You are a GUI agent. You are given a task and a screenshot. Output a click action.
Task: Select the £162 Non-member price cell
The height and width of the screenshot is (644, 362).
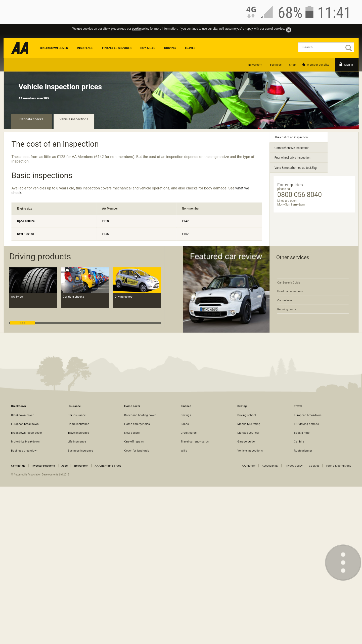(185, 234)
